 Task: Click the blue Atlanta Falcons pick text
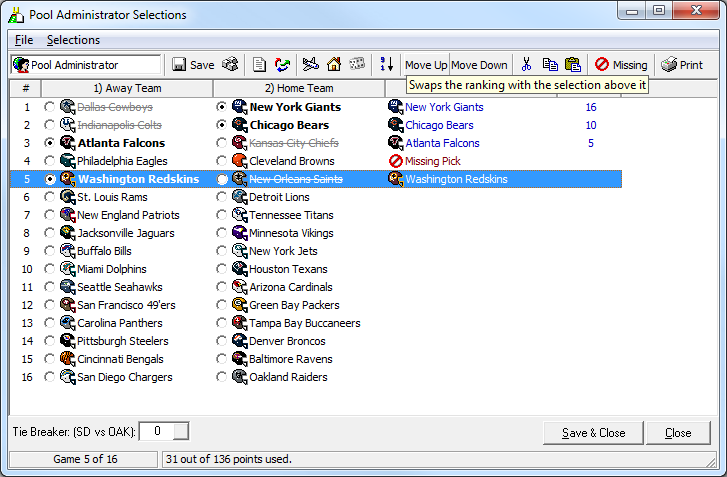(x=442, y=143)
